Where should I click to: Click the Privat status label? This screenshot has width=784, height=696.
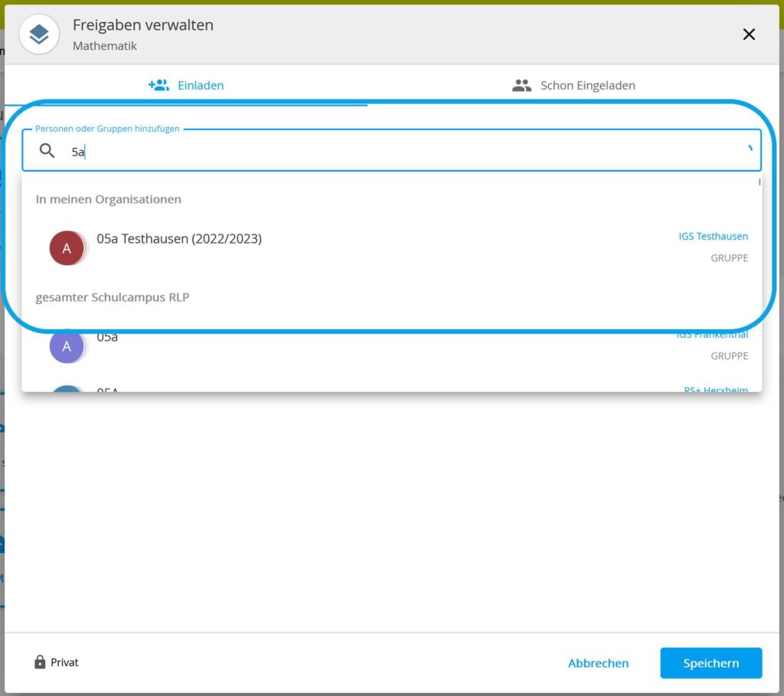click(64, 662)
